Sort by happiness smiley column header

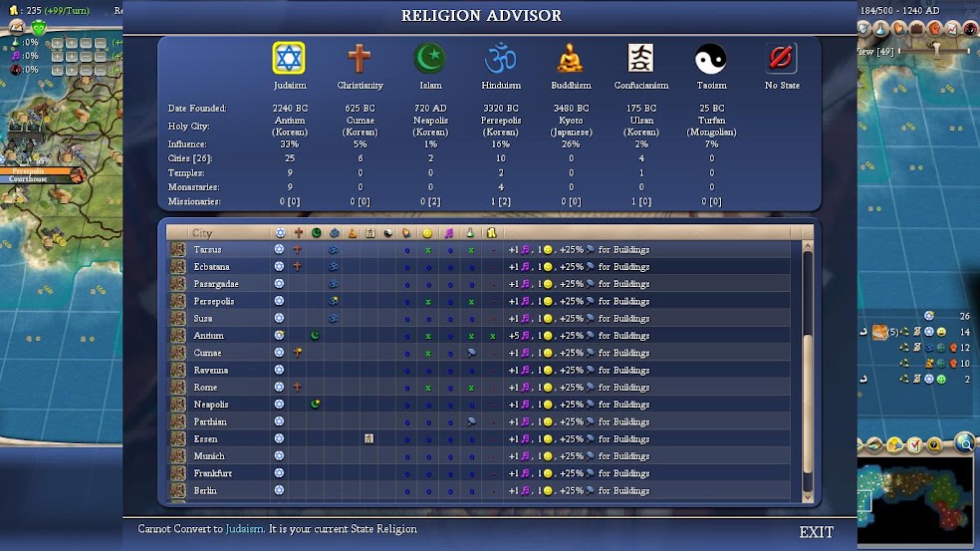427,233
